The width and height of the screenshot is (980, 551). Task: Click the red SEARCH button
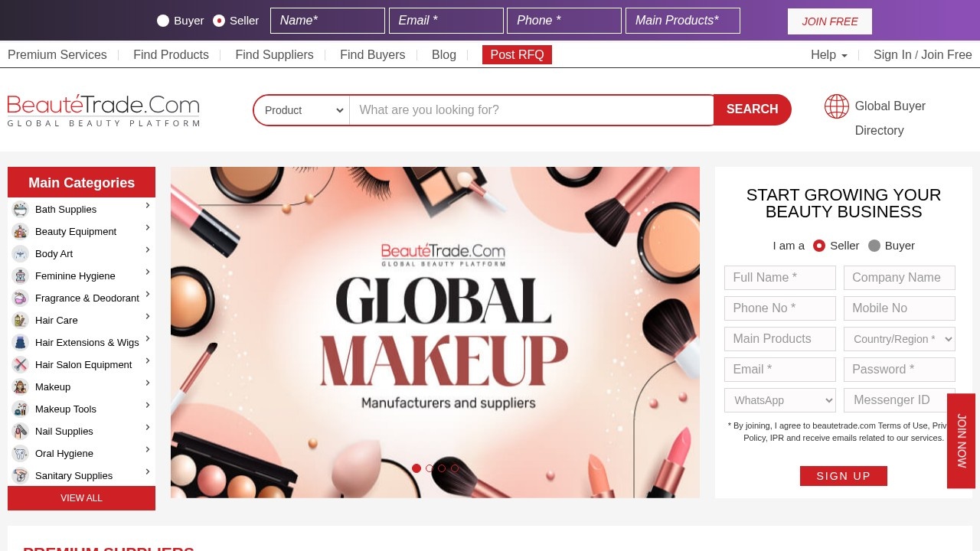[x=752, y=109]
